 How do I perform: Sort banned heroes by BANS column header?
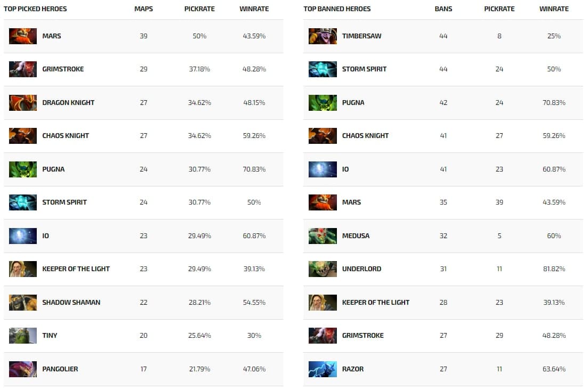pos(443,9)
